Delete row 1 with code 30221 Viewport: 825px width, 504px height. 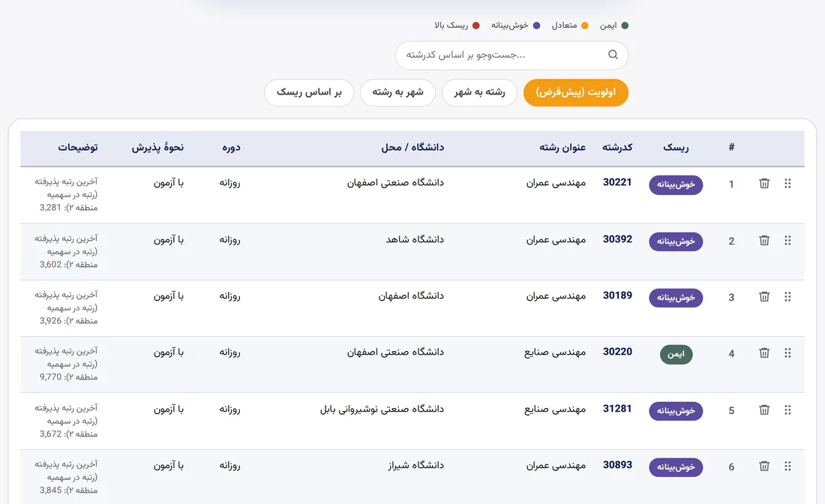(764, 184)
